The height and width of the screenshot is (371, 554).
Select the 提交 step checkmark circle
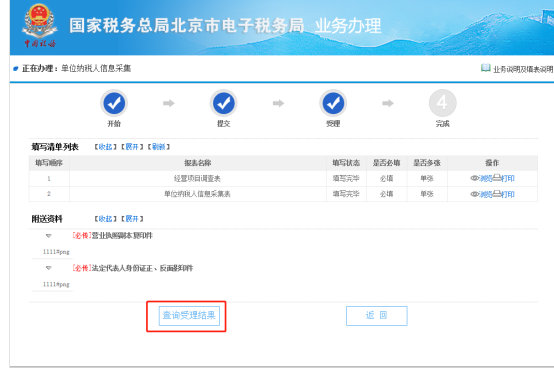click(223, 103)
